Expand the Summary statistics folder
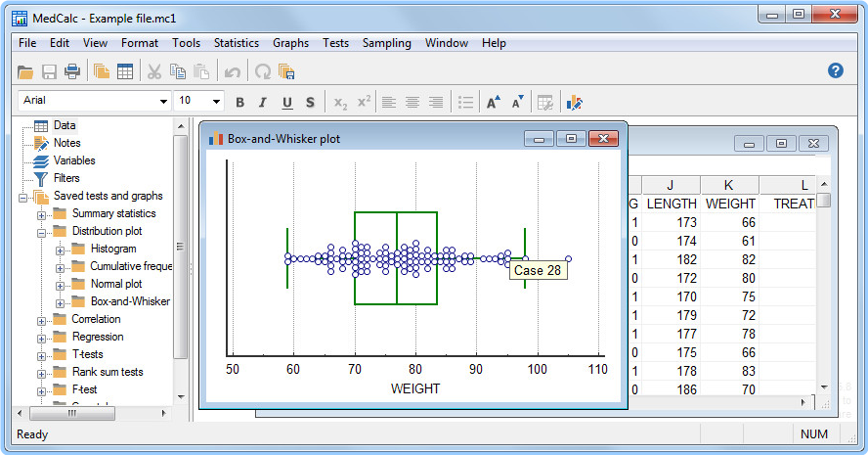 pos(41,215)
